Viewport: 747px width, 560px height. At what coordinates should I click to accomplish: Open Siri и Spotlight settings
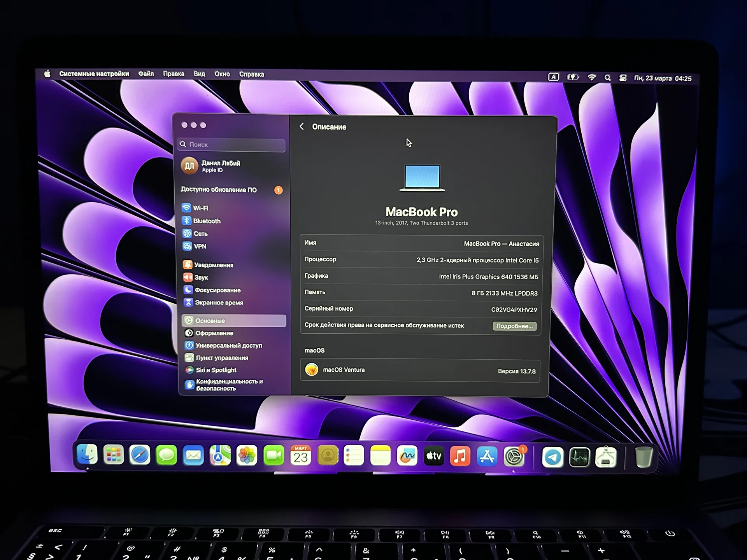click(210, 370)
